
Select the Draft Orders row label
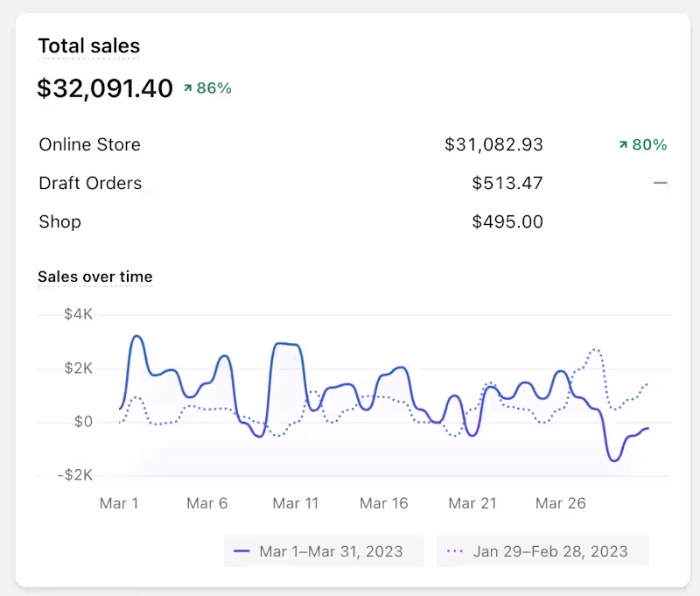tap(90, 184)
